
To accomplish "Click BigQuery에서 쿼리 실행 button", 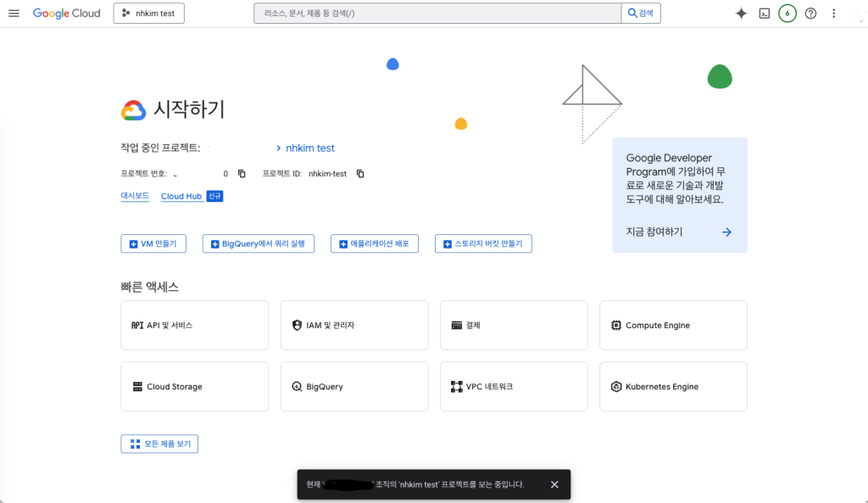I will [x=259, y=244].
